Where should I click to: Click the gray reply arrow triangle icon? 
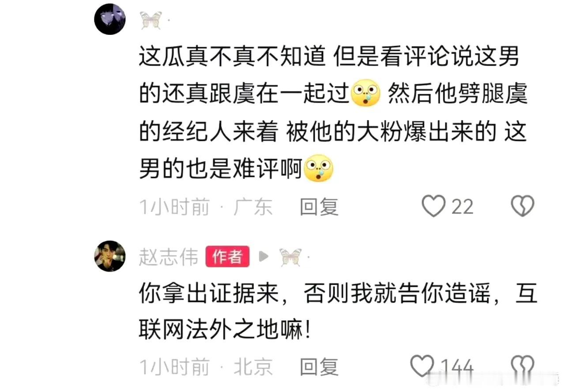[x=264, y=256]
